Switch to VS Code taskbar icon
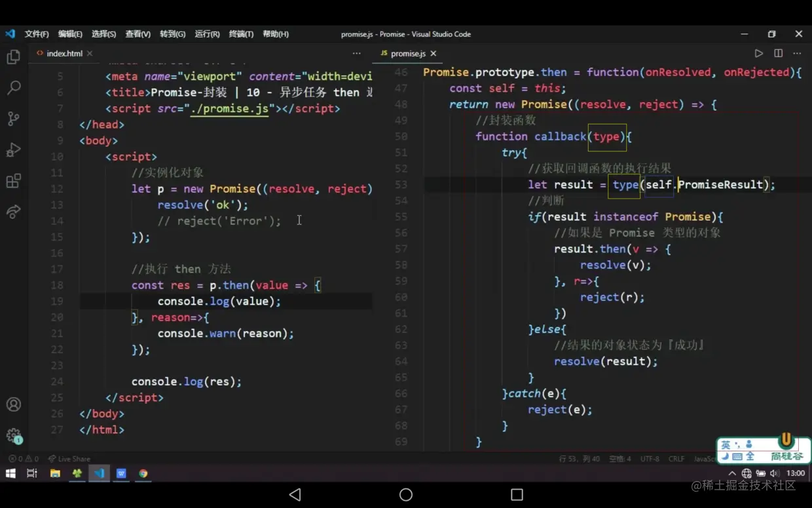812x508 pixels. [99, 473]
